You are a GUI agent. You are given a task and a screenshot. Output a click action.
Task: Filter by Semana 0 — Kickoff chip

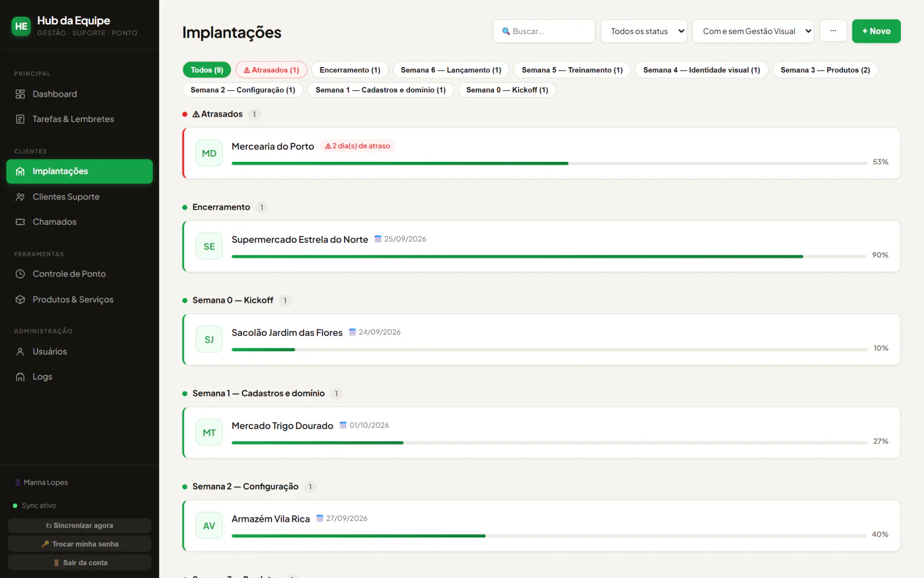tap(507, 90)
